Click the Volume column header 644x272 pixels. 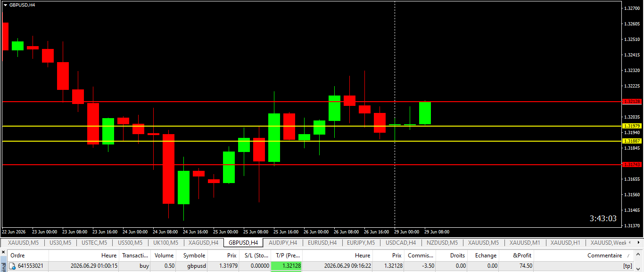(164, 256)
